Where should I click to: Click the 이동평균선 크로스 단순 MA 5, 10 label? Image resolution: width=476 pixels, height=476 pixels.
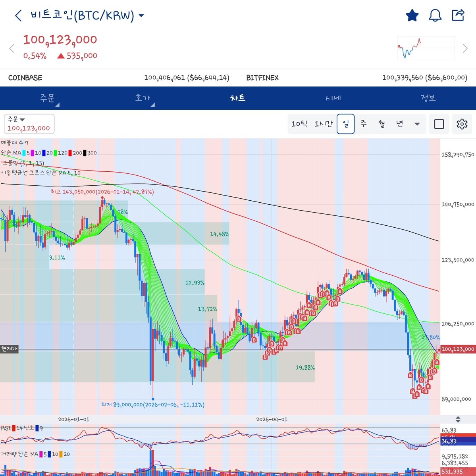[x=41, y=173]
